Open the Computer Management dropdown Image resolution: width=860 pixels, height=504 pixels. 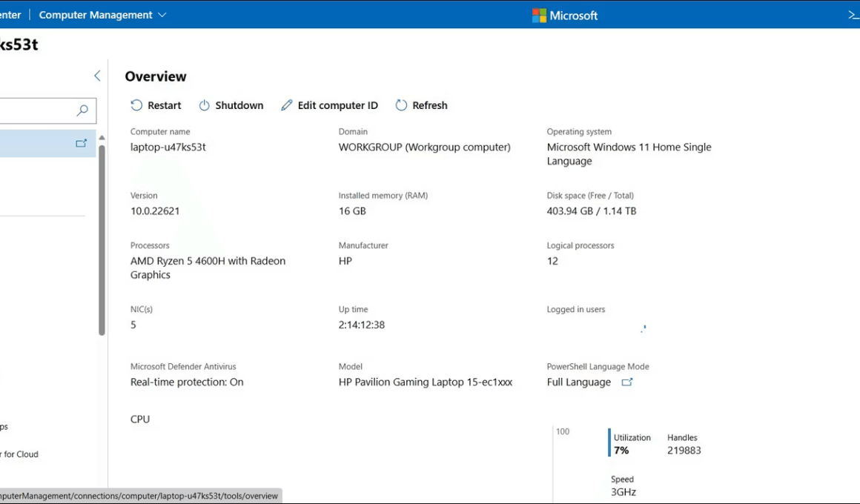pyautogui.click(x=102, y=15)
